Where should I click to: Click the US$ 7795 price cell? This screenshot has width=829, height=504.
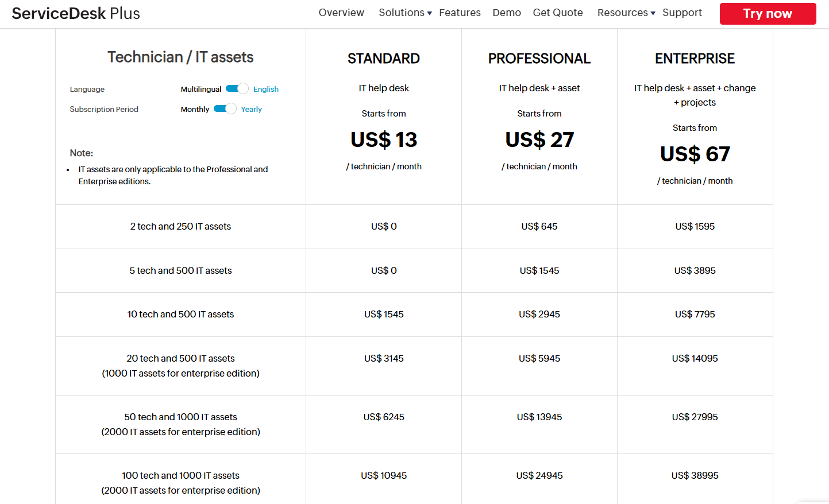[695, 314]
